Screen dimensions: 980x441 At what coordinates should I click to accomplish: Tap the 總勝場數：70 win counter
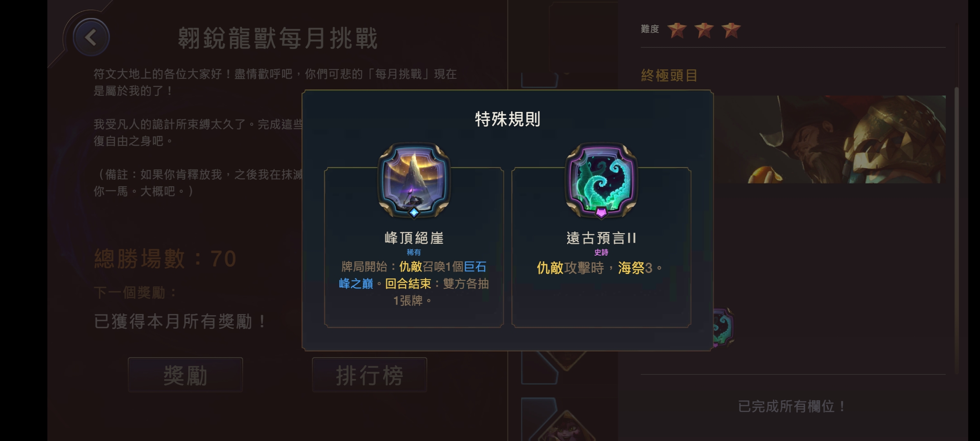coord(165,258)
